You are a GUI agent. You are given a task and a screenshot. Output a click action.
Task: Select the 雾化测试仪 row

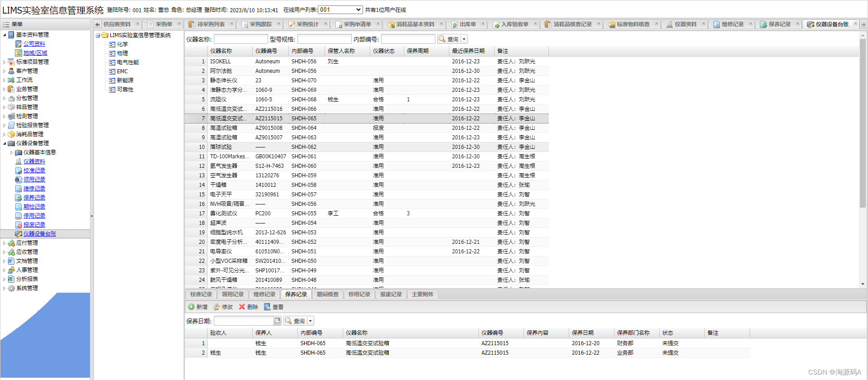click(367, 214)
